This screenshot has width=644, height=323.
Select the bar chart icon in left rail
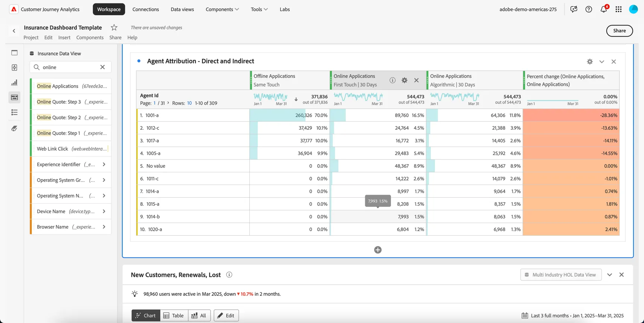click(15, 82)
